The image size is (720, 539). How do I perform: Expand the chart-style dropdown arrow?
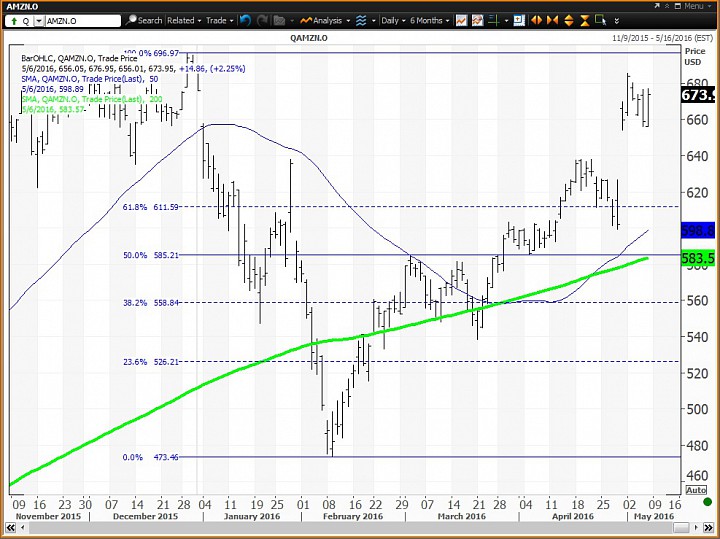[x=373, y=21]
